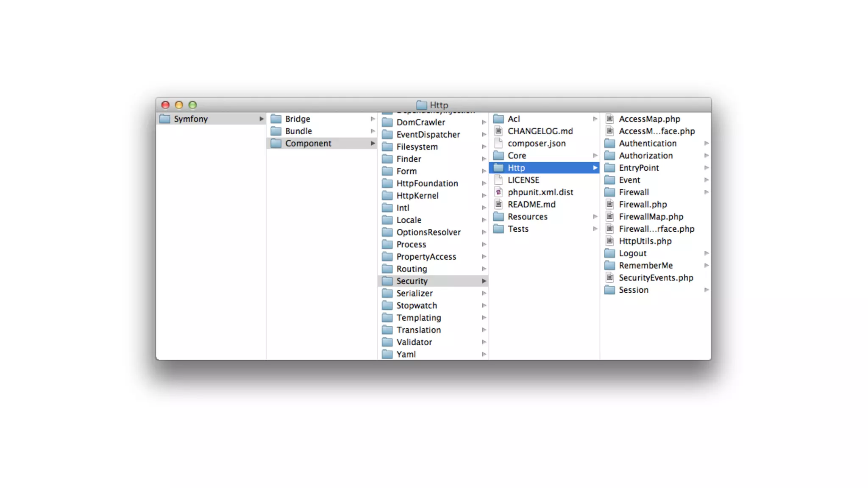Click the AccessMap.php file icon
Screen dimensions: 868x488
pos(609,119)
